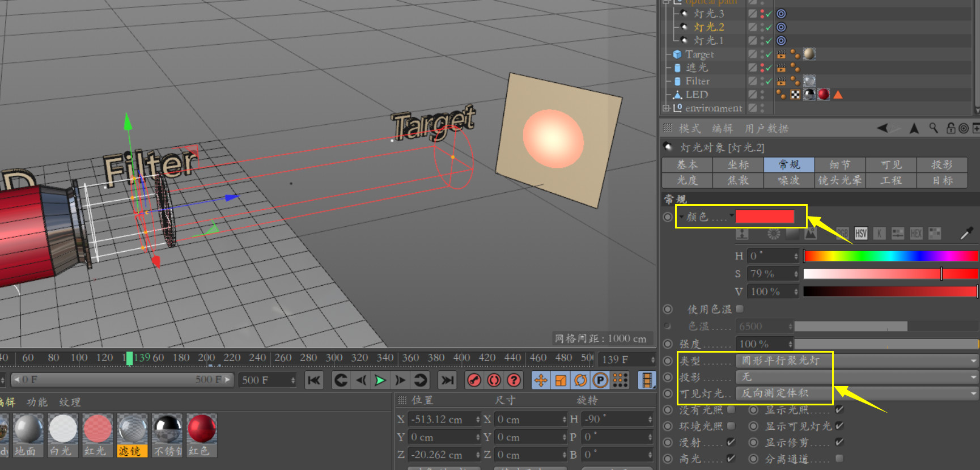
Task: Open the 可见灯光 visible light dropdown
Action: coord(857,393)
